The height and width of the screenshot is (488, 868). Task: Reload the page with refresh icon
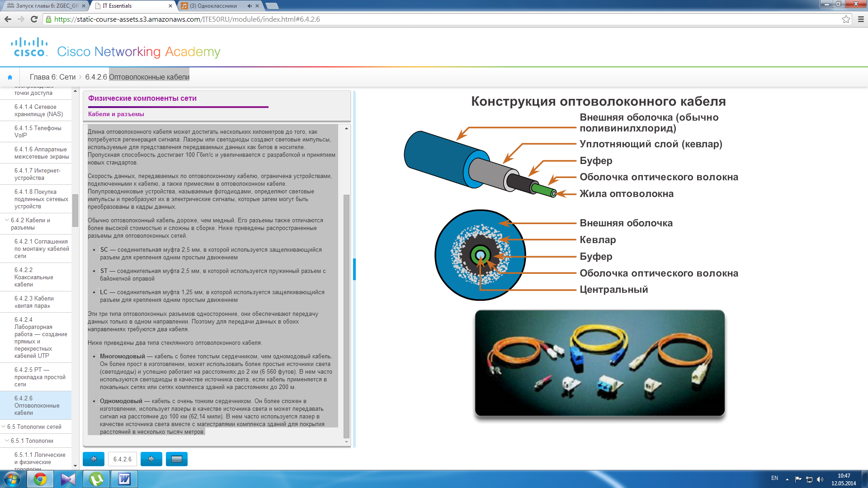coord(34,19)
